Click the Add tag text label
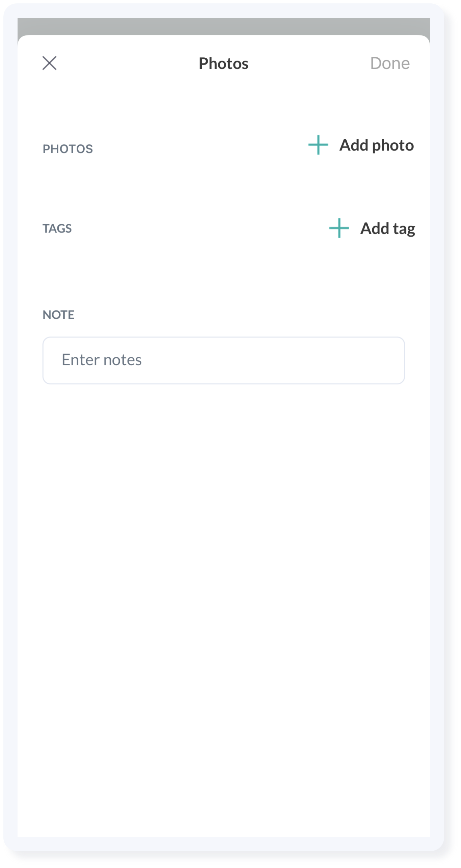 pos(387,228)
